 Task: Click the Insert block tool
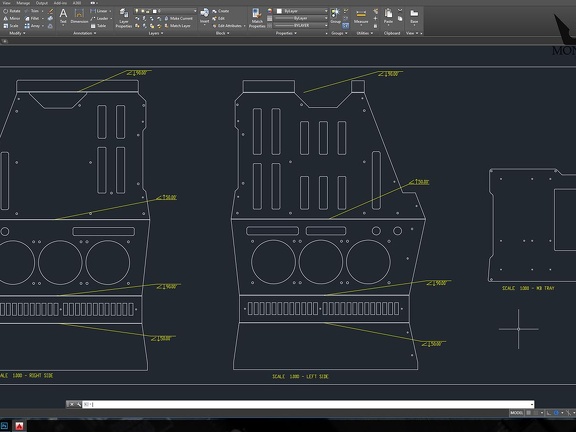tap(205, 16)
